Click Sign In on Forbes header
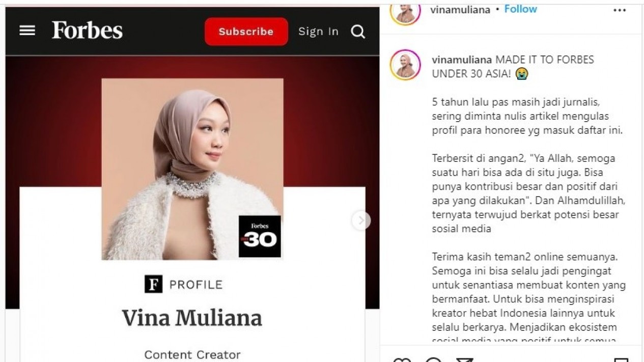Viewport: 644px width, 362px height. [318, 32]
